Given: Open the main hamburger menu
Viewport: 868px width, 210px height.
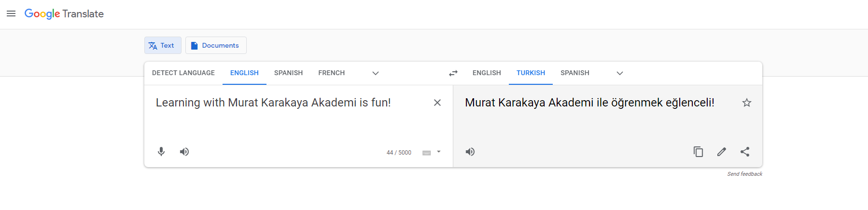Looking at the screenshot, I should coord(11,13).
